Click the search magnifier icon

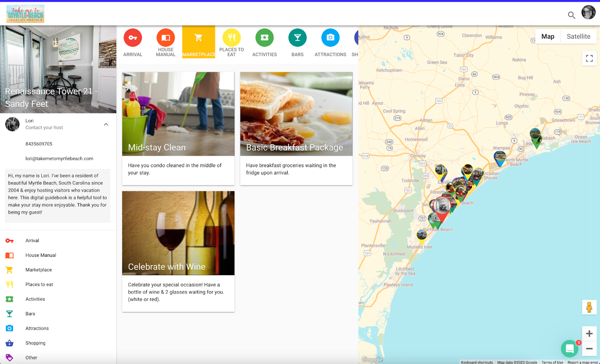click(x=571, y=15)
